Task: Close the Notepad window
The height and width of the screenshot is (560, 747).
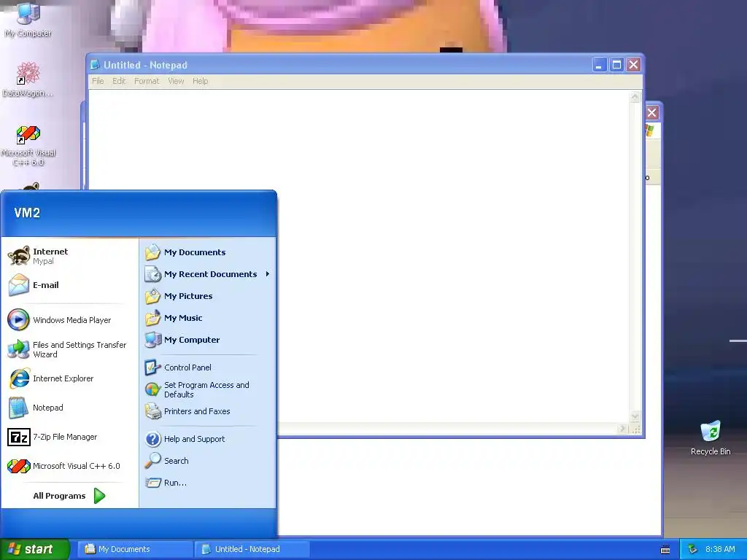Action: click(633, 65)
